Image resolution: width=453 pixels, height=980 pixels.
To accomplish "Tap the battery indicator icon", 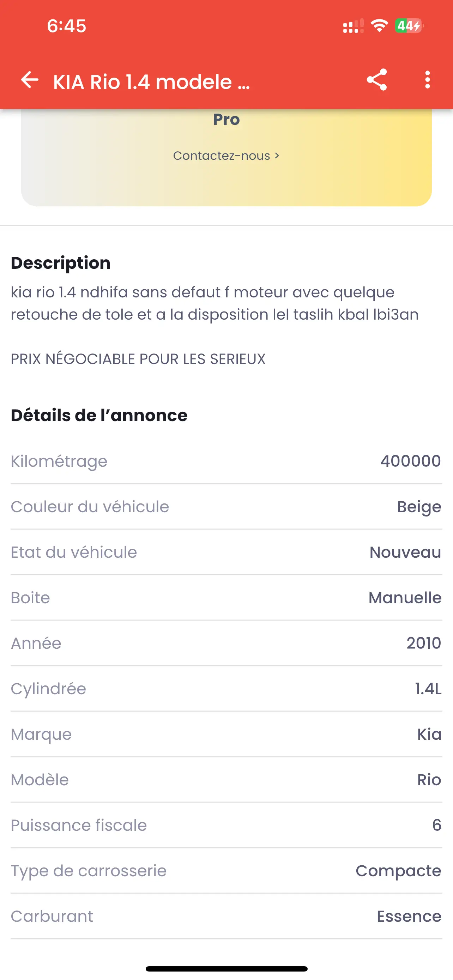I will click(x=409, y=26).
